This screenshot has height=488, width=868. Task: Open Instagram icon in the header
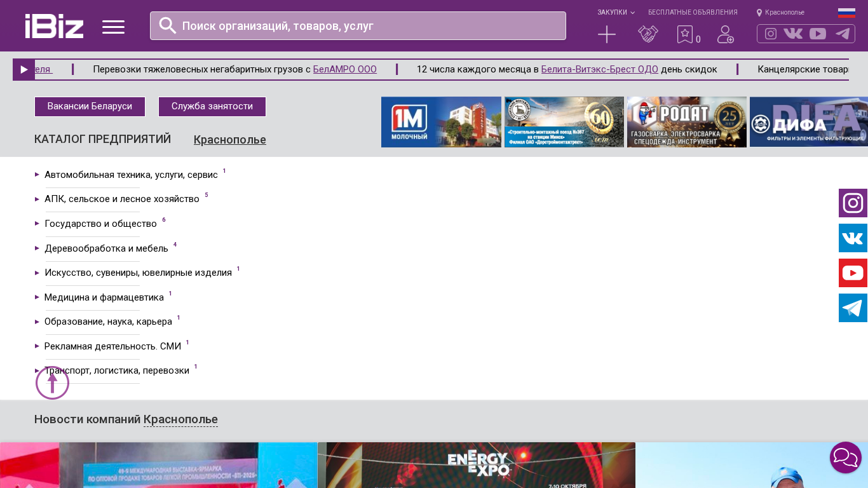point(771,34)
